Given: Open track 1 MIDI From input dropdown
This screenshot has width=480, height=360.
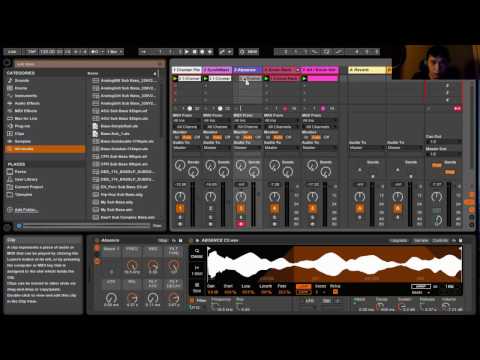Looking at the screenshot, I should [x=186, y=121].
